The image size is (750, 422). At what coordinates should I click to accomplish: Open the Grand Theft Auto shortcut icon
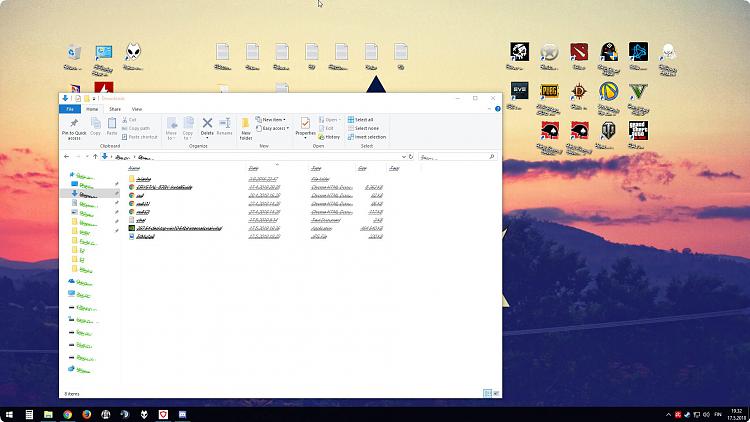click(x=639, y=130)
